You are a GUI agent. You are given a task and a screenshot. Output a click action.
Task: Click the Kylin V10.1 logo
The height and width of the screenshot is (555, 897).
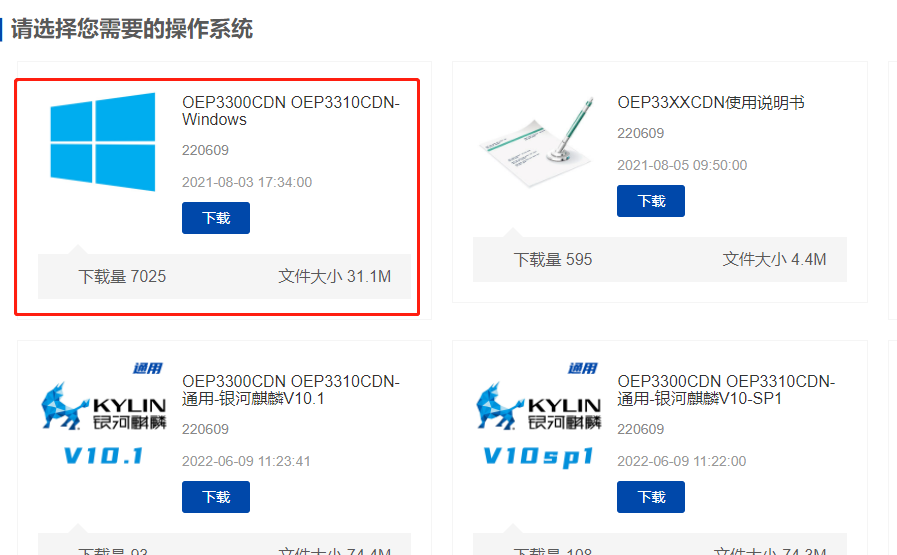[x=104, y=415]
